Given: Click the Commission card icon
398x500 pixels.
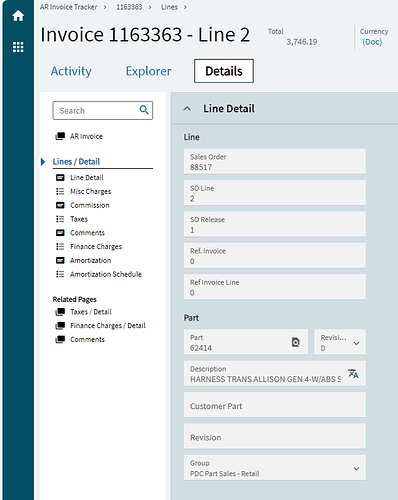Looking at the screenshot, I should (60, 205).
